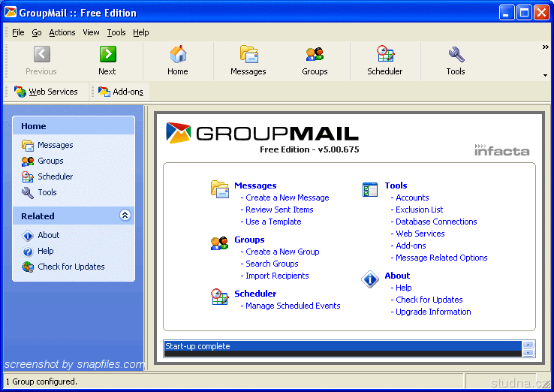Click Create a New Group link
The height and width of the screenshot is (392, 554).
tap(282, 252)
